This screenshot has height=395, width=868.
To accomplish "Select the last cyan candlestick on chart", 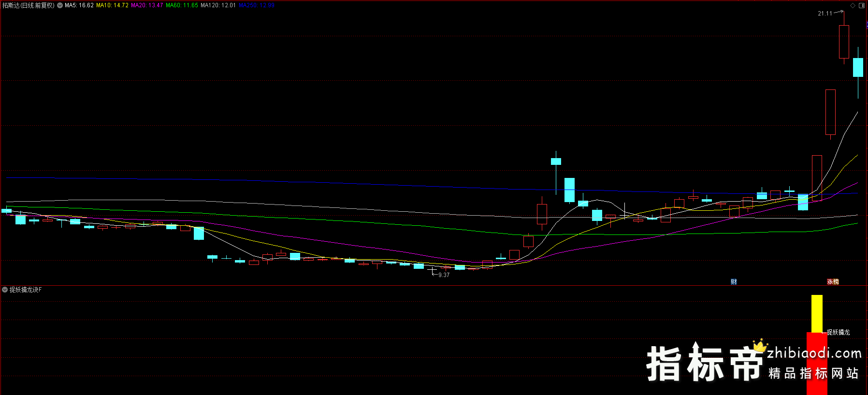I will tap(858, 67).
